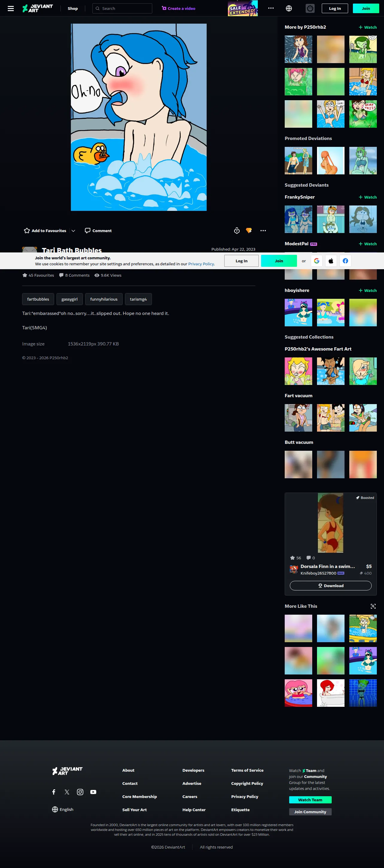Open the hamburger navigation menu
384x868 pixels.
11,8
